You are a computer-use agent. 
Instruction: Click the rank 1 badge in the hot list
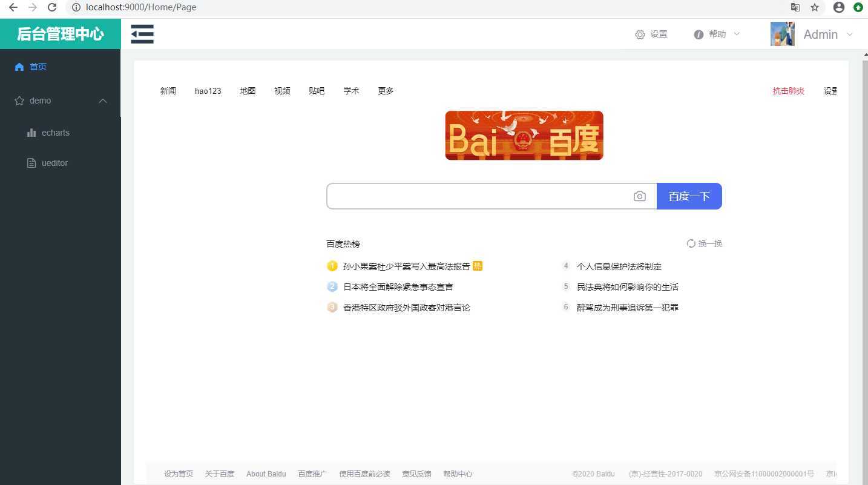coord(332,266)
